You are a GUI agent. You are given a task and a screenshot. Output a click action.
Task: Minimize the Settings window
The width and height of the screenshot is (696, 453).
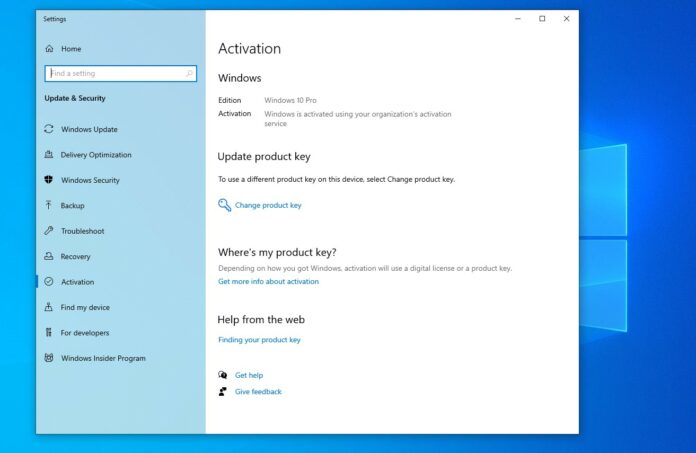(x=518, y=19)
